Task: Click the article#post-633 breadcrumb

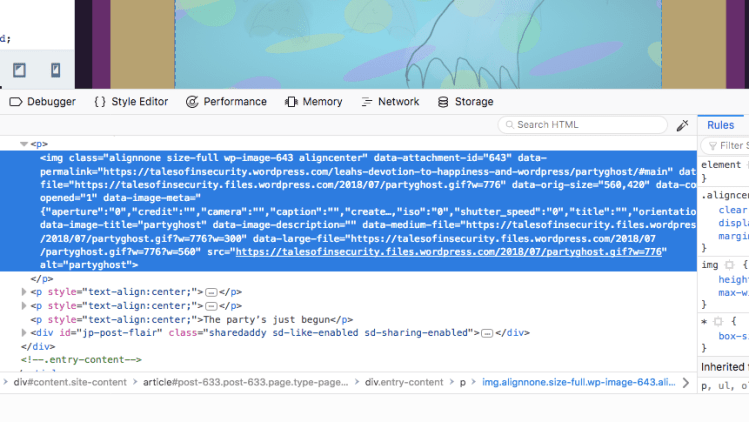Action: [x=246, y=382]
